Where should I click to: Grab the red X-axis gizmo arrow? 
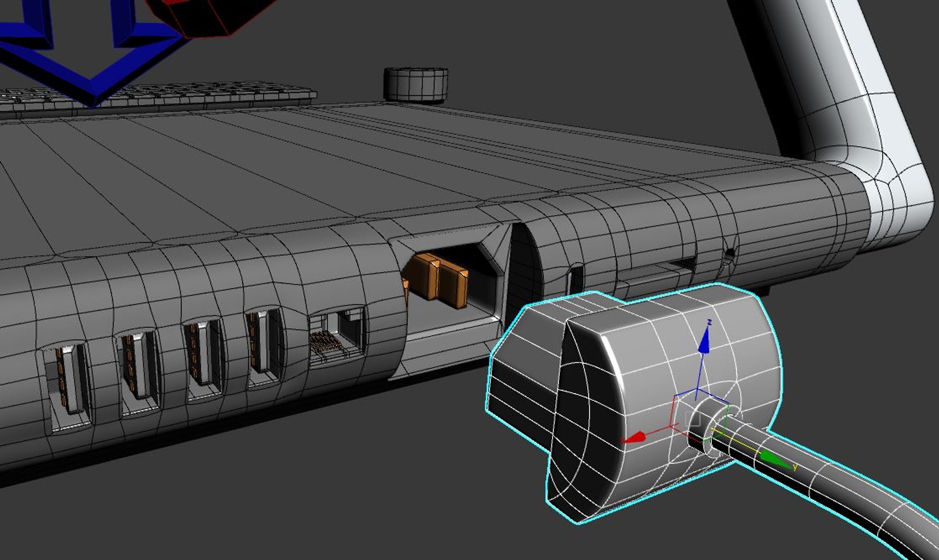[634, 437]
